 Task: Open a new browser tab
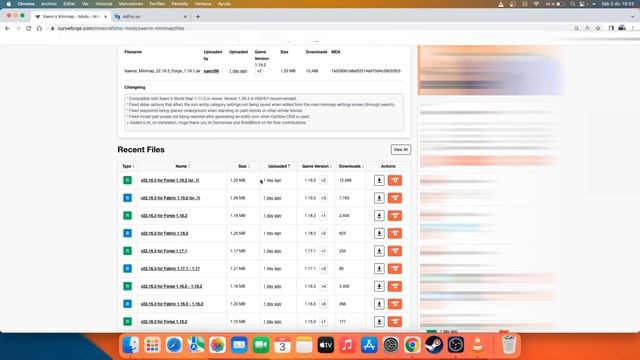(198, 17)
